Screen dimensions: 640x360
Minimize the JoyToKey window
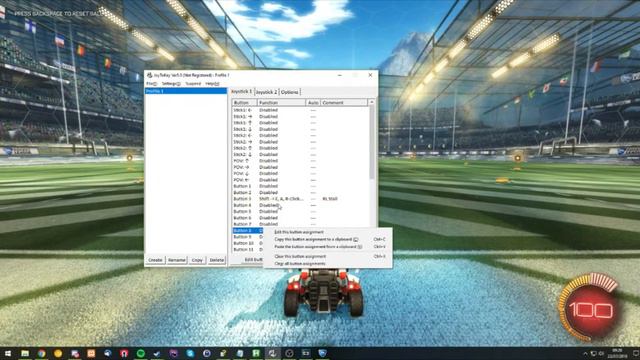click(x=340, y=75)
